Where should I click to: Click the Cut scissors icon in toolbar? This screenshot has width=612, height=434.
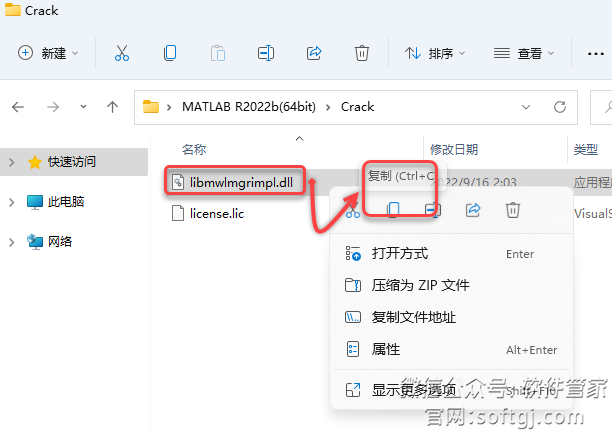(121, 53)
